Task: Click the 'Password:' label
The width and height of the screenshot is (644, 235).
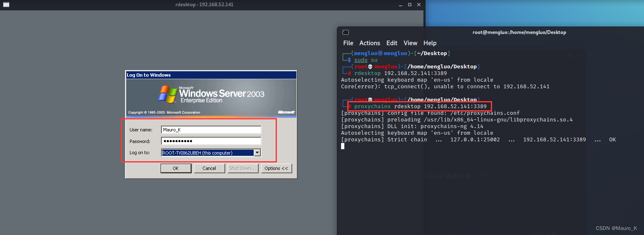Action: 140,141
